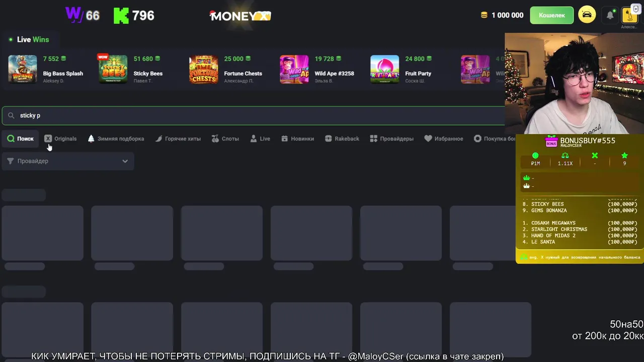Viewport: 644px width, 362px height.
Task: Click the BONUSBUY#555 overlay title
Action: pos(588,140)
